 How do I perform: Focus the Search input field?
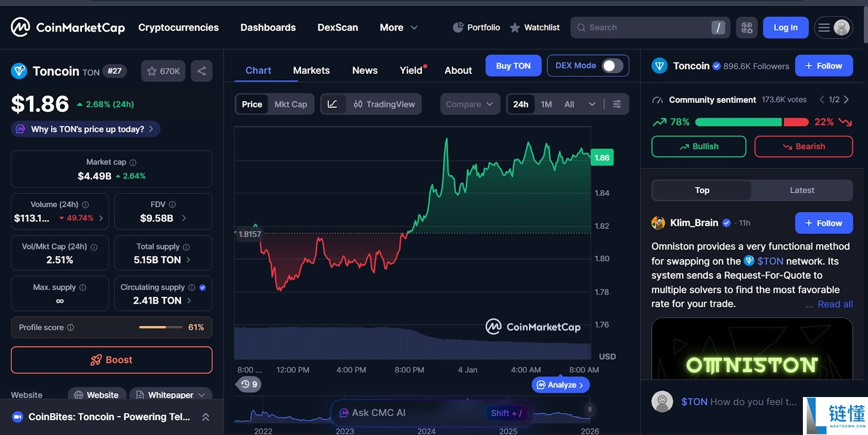[650, 28]
